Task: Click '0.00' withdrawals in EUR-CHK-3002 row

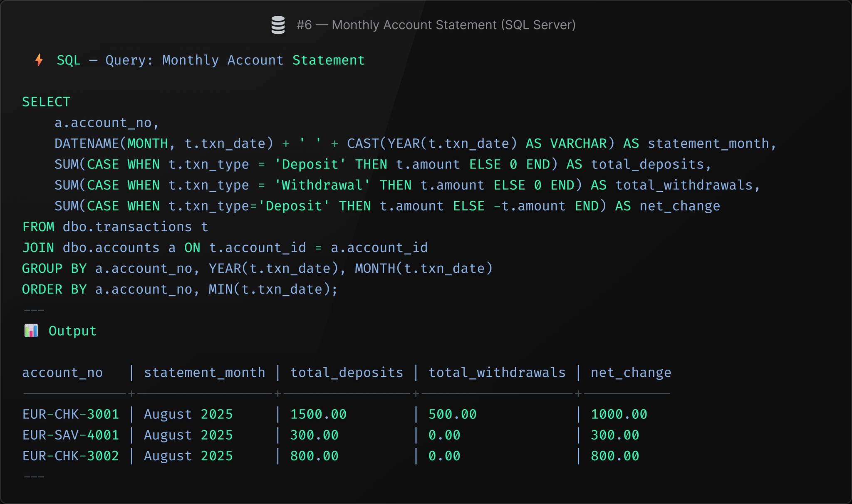Action: click(444, 456)
